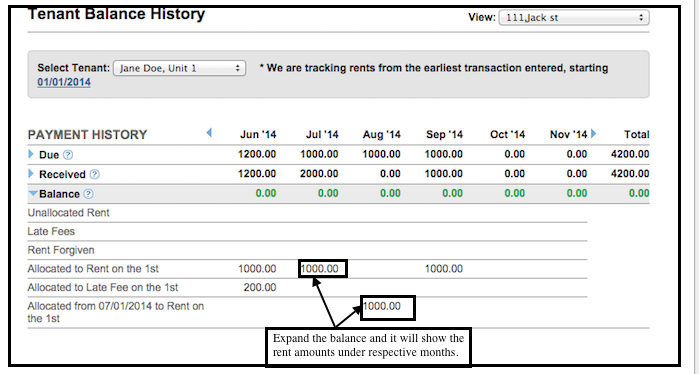This screenshot has width=699, height=374.
Task: Open help icon next to Due
Action: point(68,155)
